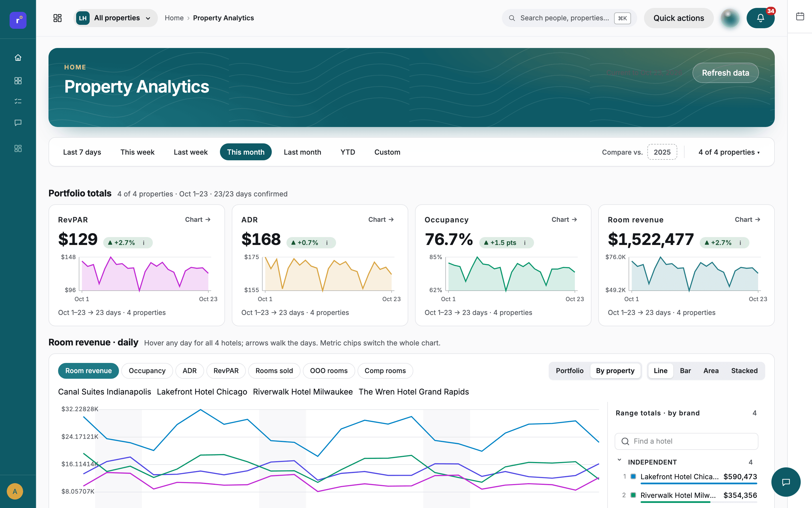Set chart type to Area

click(x=711, y=371)
